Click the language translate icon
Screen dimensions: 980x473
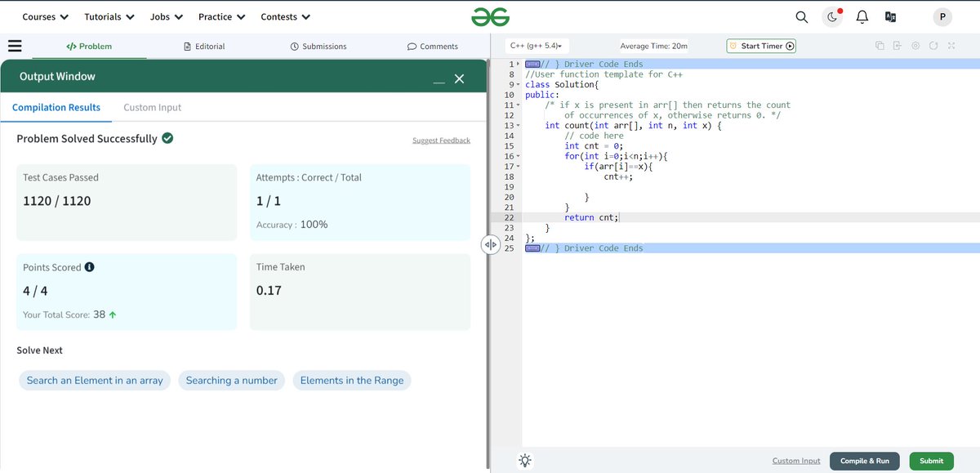tap(891, 17)
